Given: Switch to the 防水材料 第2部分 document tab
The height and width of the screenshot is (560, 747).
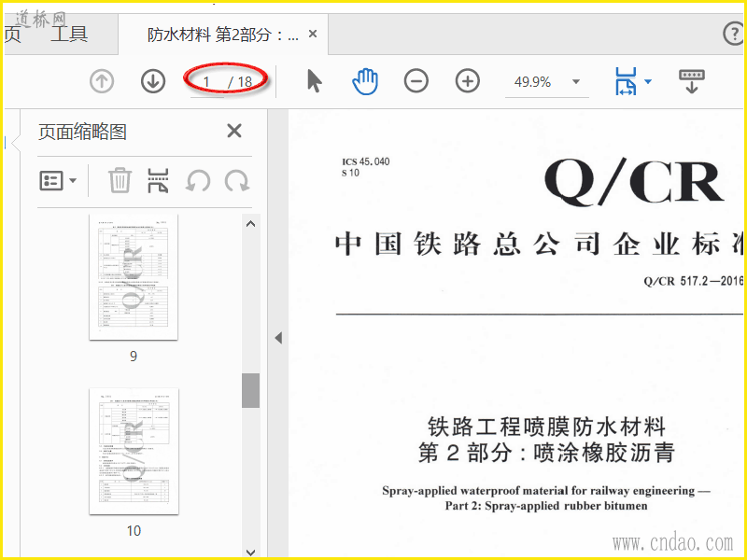Looking at the screenshot, I should pos(222,35).
